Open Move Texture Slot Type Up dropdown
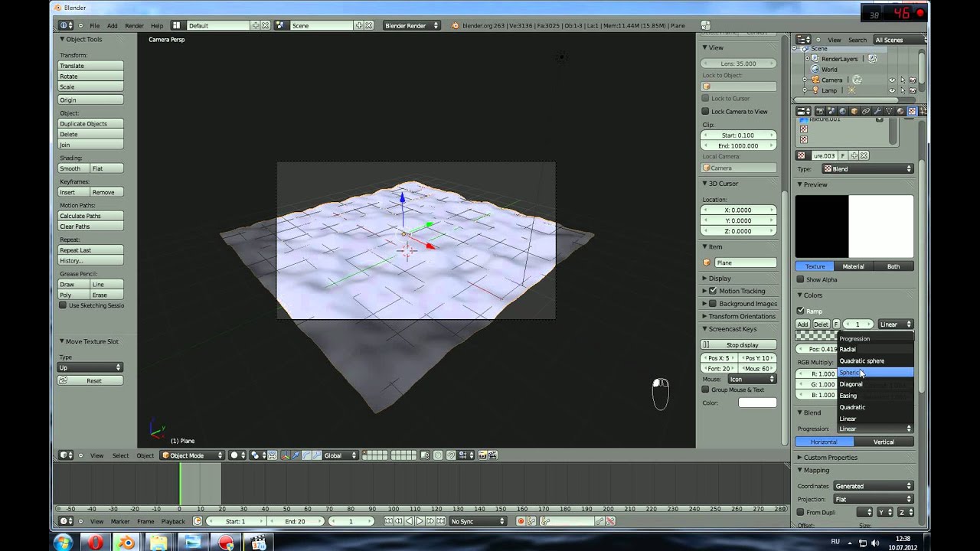Image resolution: width=980 pixels, height=551 pixels. [x=90, y=367]
